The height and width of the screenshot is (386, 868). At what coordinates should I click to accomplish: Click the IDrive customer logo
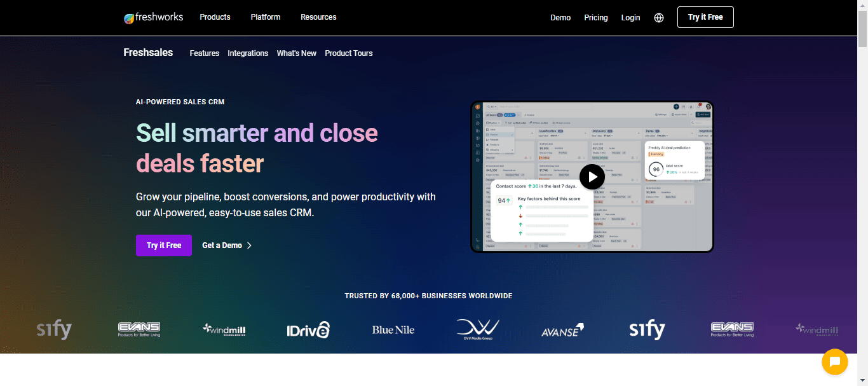pos(308,329)
